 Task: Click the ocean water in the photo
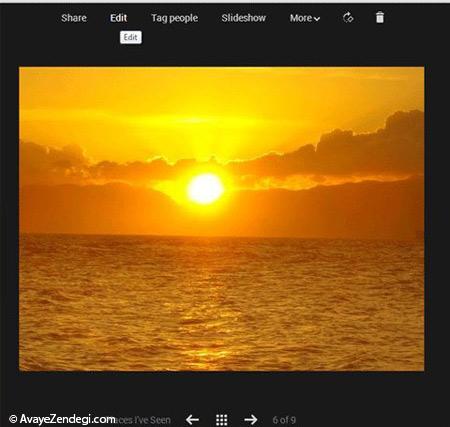click(x=222, y=303)
